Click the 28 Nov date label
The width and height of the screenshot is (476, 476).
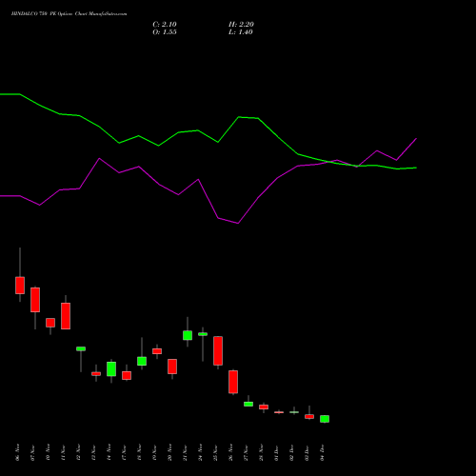pyautogui.click(x=261, y=452)
